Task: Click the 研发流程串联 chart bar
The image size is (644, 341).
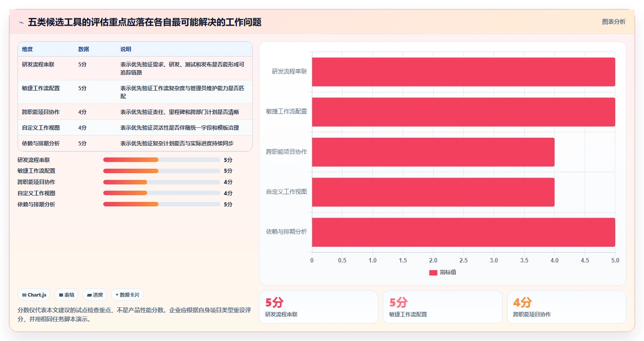Action: [x=464, y=72]
